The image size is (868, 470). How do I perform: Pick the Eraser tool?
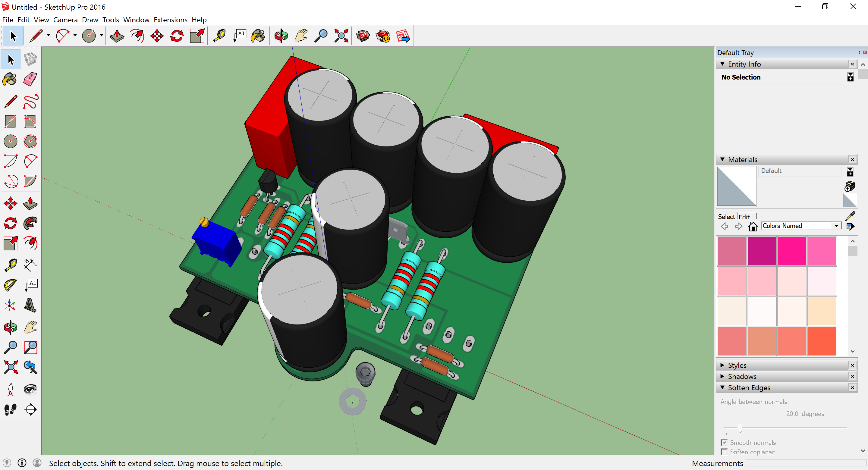click(x=30, y=80)
